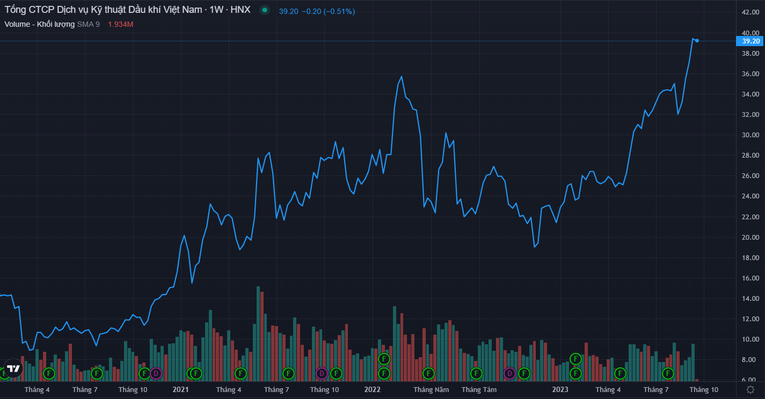The height and width of the screenshot is (399, 765).
Task: Open F earnings marker above Tháng Tám
Action: (476, 374)
